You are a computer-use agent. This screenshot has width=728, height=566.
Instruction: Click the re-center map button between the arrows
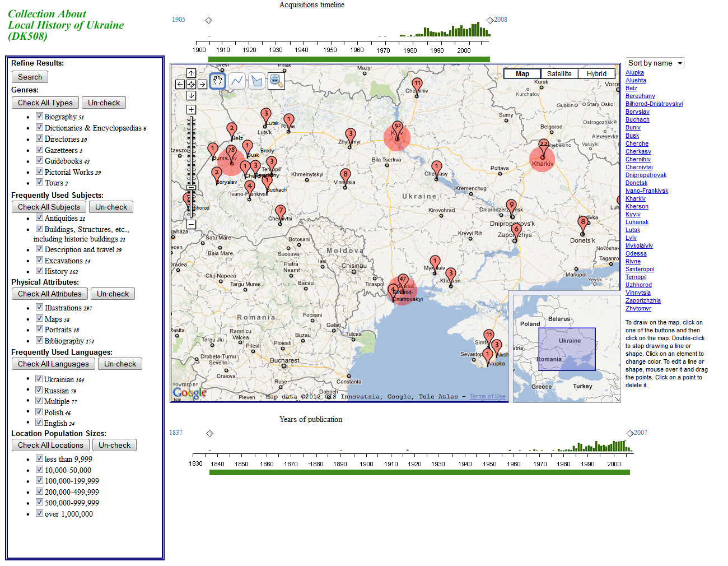pyautogui.click(x=191, y=85)
